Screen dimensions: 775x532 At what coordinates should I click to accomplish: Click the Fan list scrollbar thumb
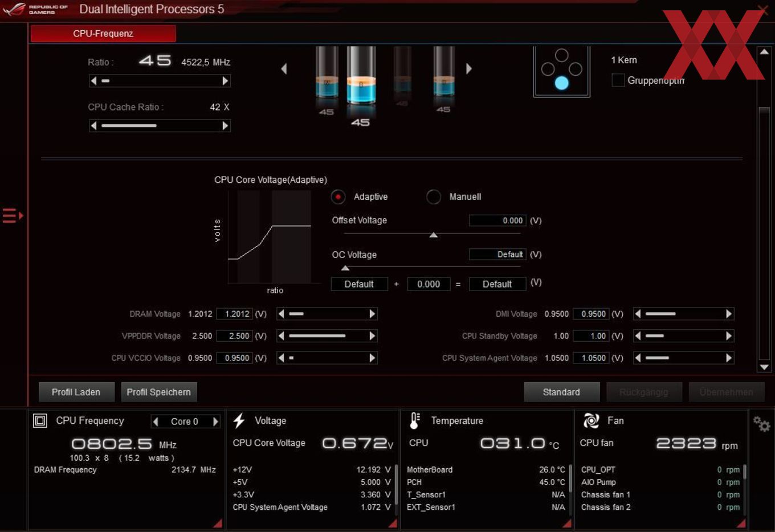(x=745, y=472)
